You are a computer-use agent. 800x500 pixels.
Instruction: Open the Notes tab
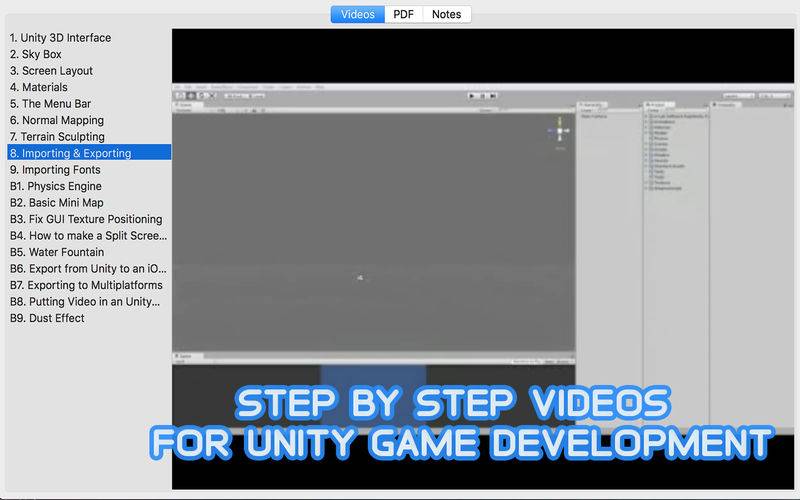[x=446, y=14]
